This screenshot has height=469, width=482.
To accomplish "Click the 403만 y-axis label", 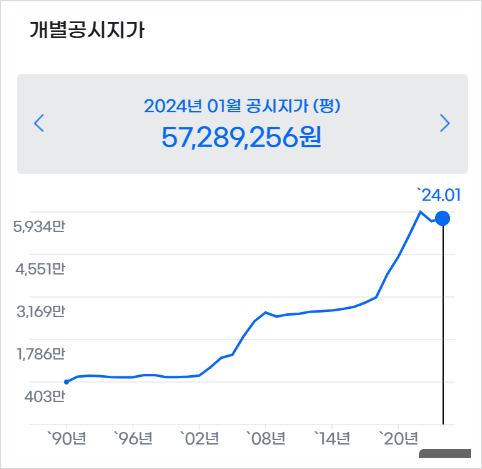I will 44,397.
